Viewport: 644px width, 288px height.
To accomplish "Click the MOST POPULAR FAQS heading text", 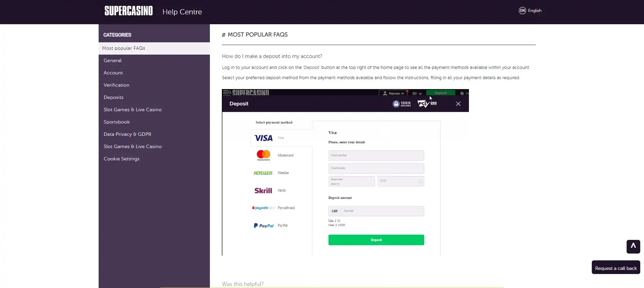I will [x=258, y=34].
